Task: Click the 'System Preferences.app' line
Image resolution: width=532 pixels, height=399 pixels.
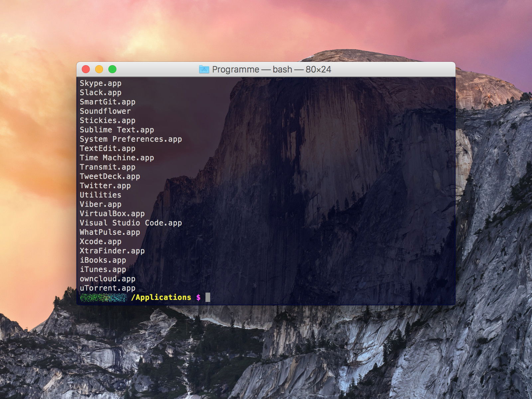Action: (x=131, y=139)
